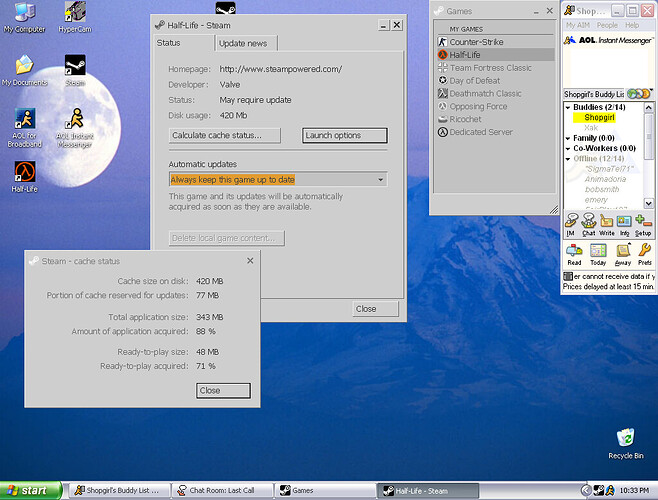The width and height of the screenshot is (658, 500).
Task: Click Delete local game content button
Action: [227, 238]
